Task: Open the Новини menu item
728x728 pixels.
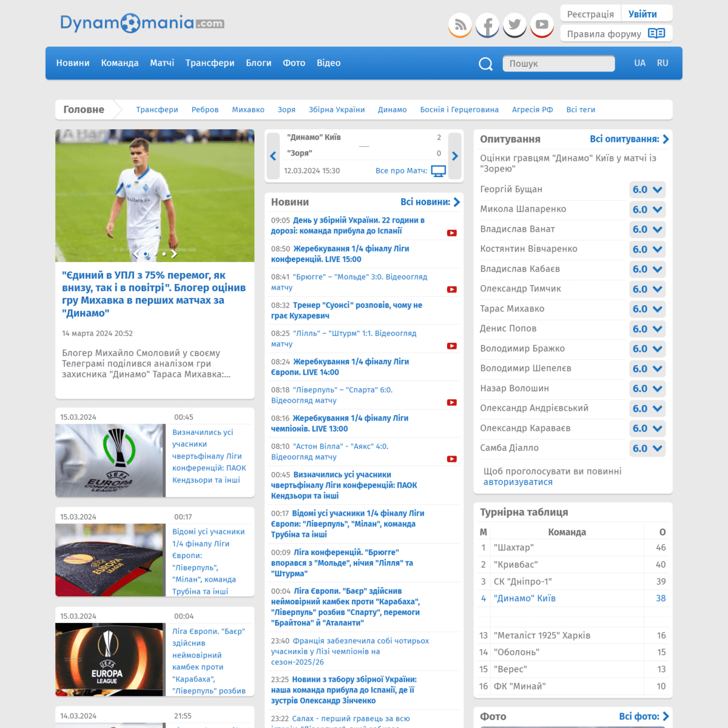Action: 73,63
